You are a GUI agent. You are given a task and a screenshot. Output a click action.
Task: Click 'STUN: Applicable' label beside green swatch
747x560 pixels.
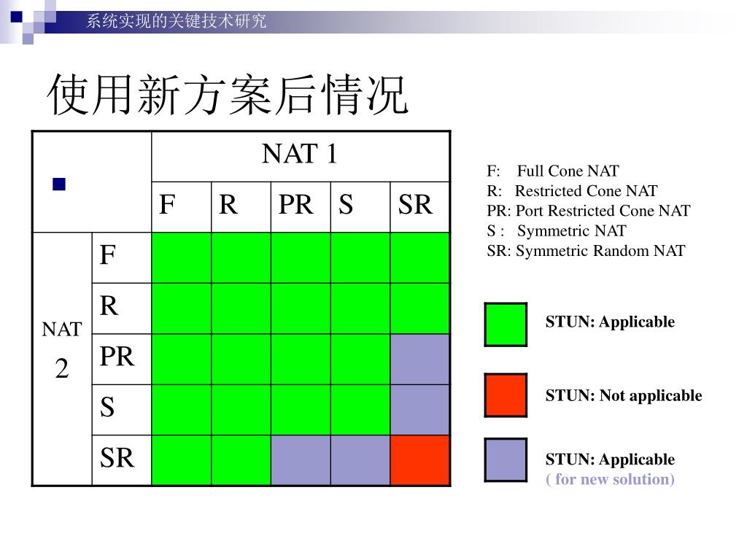(611, 322)
